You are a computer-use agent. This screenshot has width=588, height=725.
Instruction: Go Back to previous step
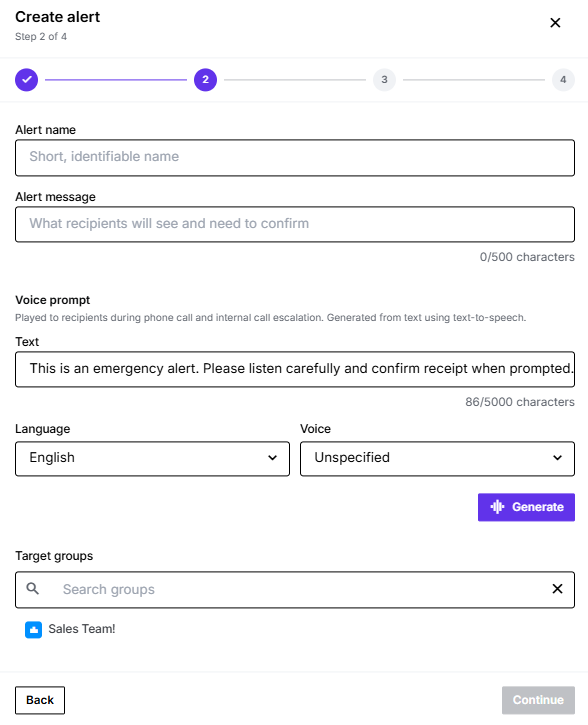click(40, 700)
